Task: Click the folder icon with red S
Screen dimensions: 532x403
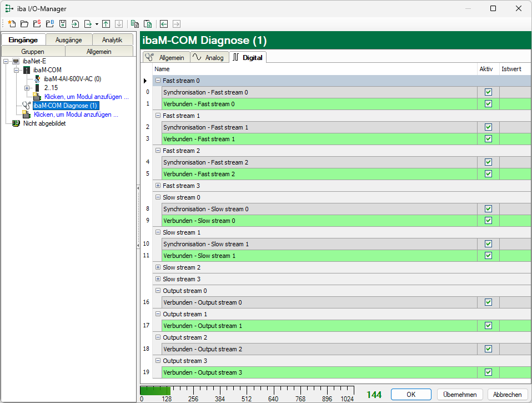Action: (x=37, y=24)
